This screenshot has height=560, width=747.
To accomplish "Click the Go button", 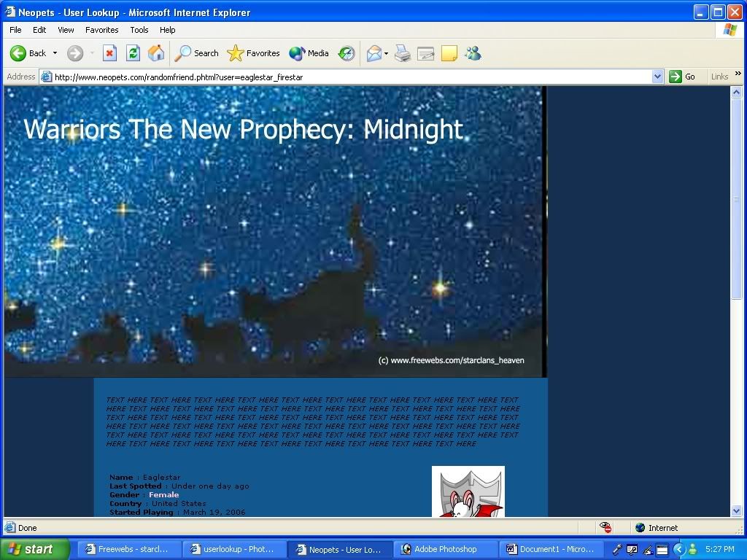I will pyautogui.click(x=682, y=77).
